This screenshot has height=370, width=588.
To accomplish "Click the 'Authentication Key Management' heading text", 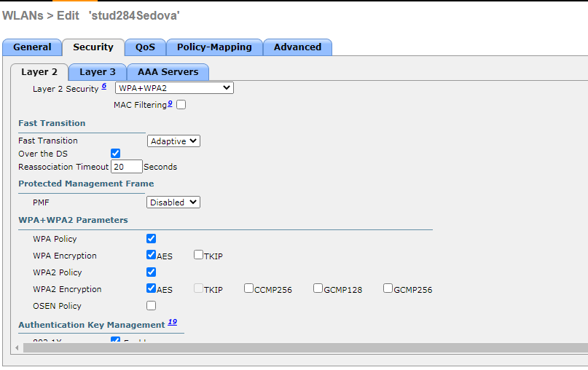I will [92, 325].
